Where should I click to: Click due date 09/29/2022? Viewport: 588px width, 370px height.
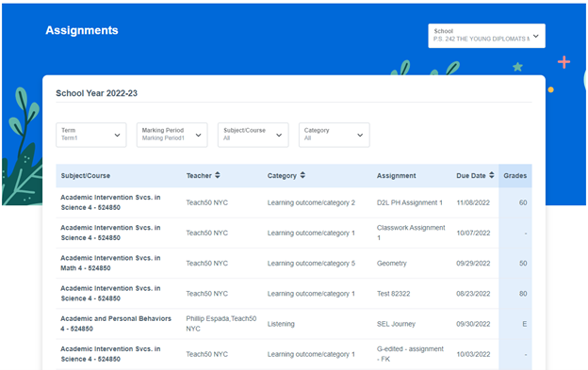click(x=473, y=264)
